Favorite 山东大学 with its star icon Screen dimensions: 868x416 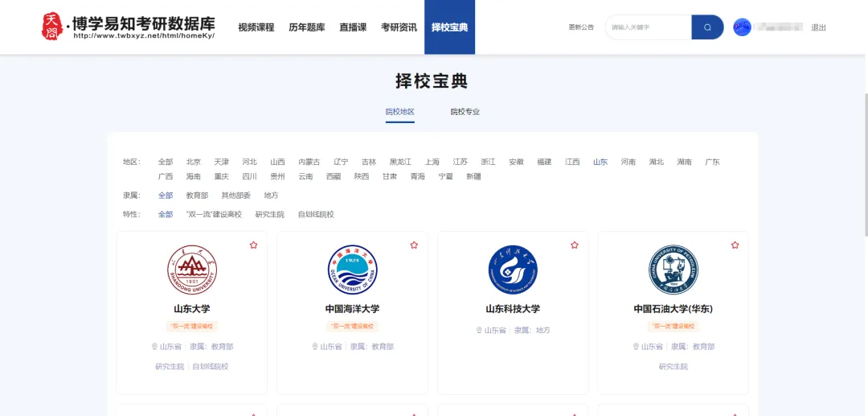pyautogui.click(x=253, y=245)
